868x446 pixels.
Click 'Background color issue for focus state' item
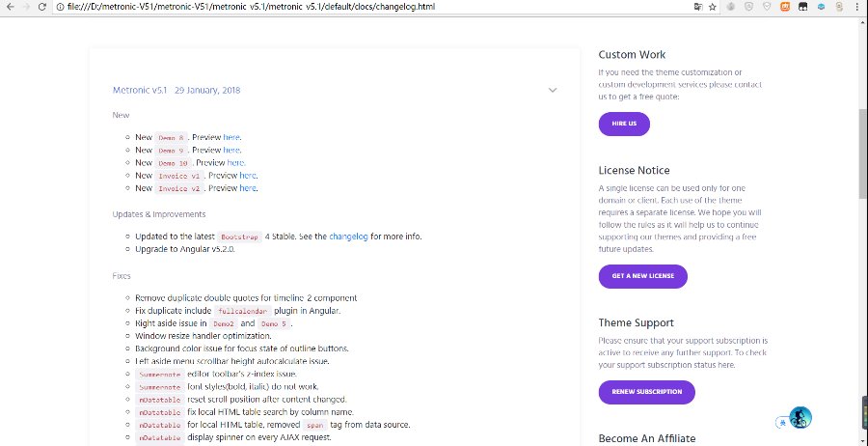pyautogui.click(x=242, y=348)
